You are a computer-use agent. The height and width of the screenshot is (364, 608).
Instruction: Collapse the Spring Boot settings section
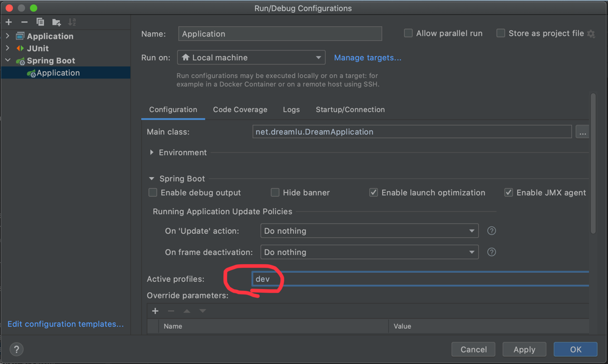click(152, 179)
